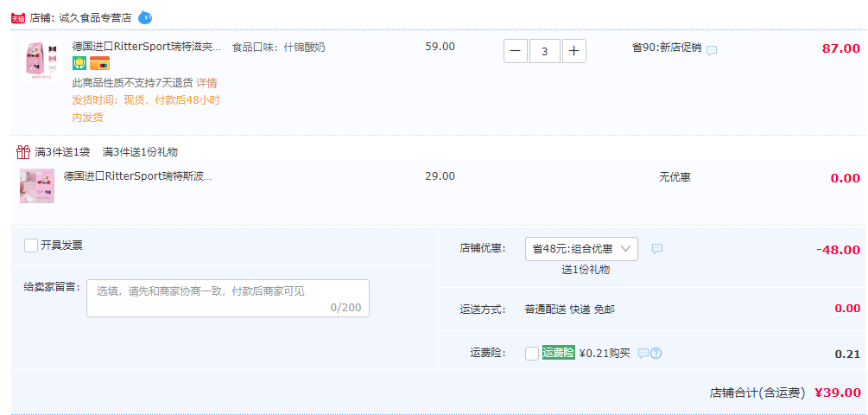Click the 0.21 insurance price at right

click(847, 354)
